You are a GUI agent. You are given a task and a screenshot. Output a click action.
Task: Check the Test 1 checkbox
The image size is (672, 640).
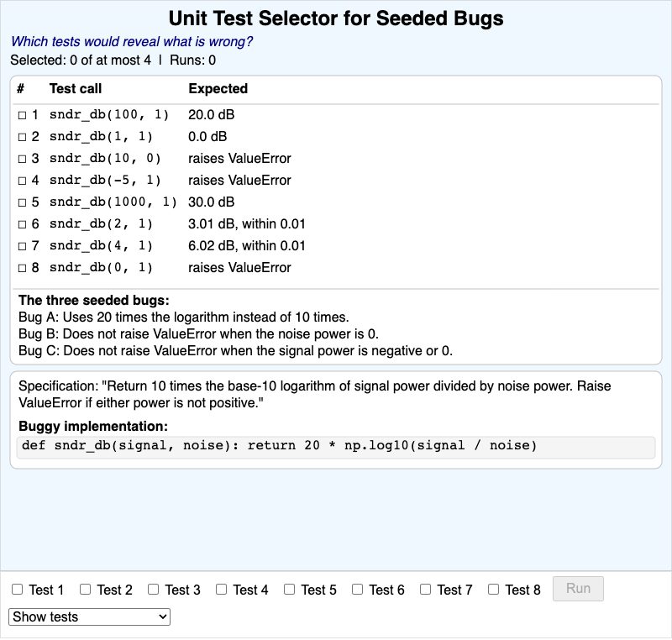click(x=17, y=589)
